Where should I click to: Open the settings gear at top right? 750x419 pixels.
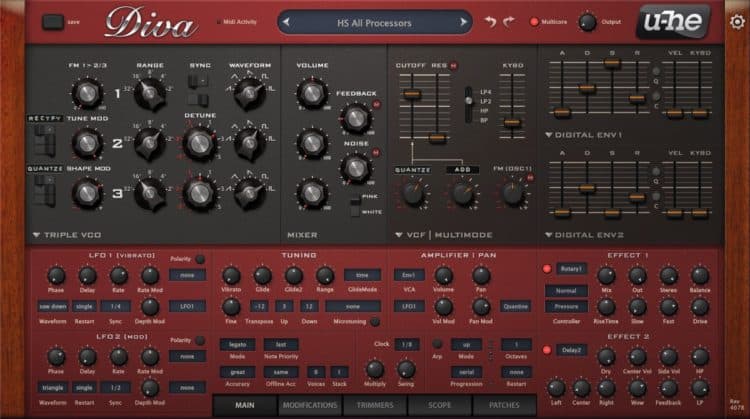(x=737, y=22)
